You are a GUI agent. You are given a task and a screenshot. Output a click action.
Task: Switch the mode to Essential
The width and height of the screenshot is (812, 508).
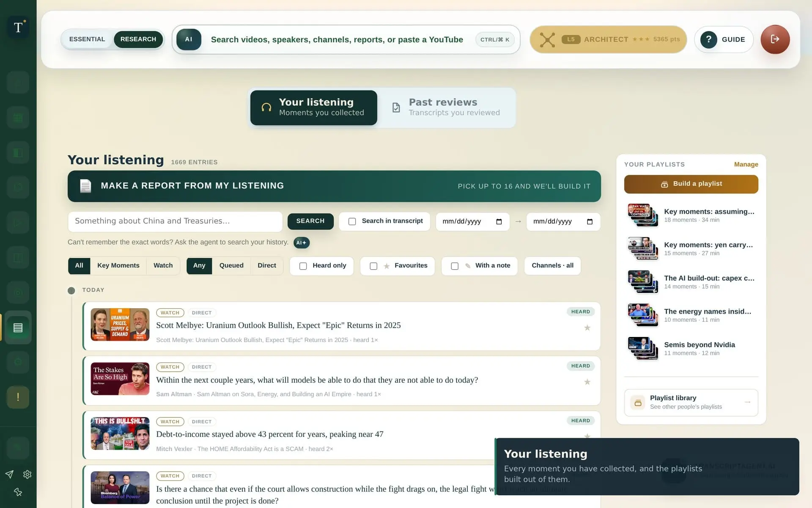click(x=87, y=39)
